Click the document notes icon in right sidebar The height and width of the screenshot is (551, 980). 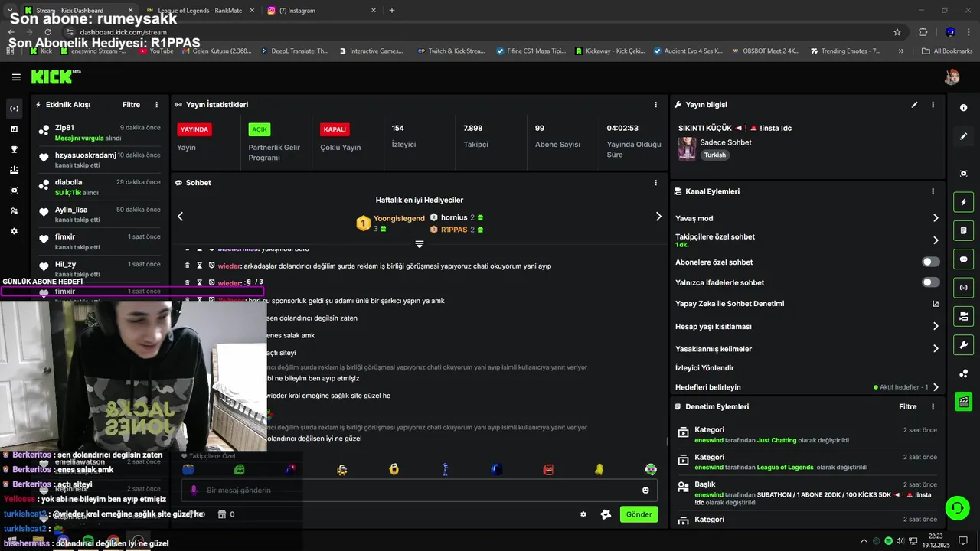click(x=963, y=230)
